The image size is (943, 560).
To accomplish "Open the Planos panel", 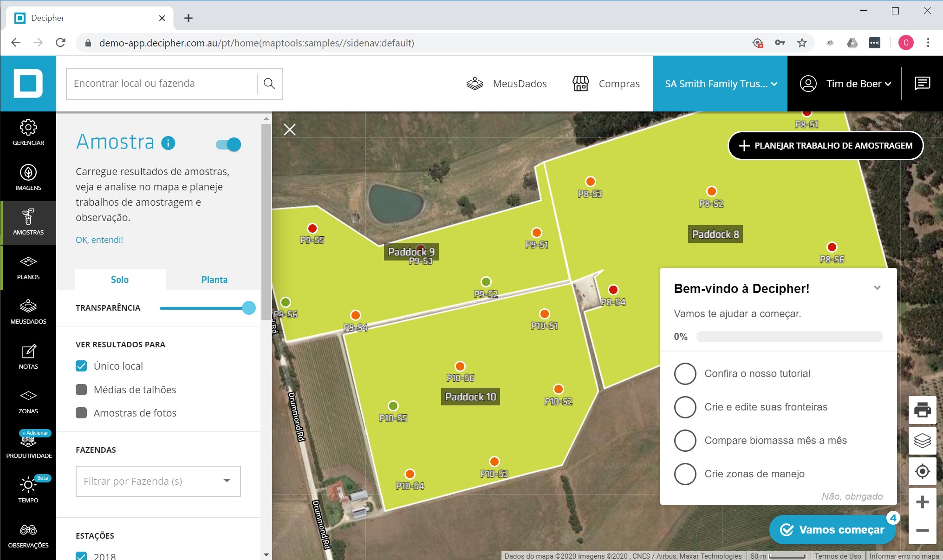I will point(28,268).
